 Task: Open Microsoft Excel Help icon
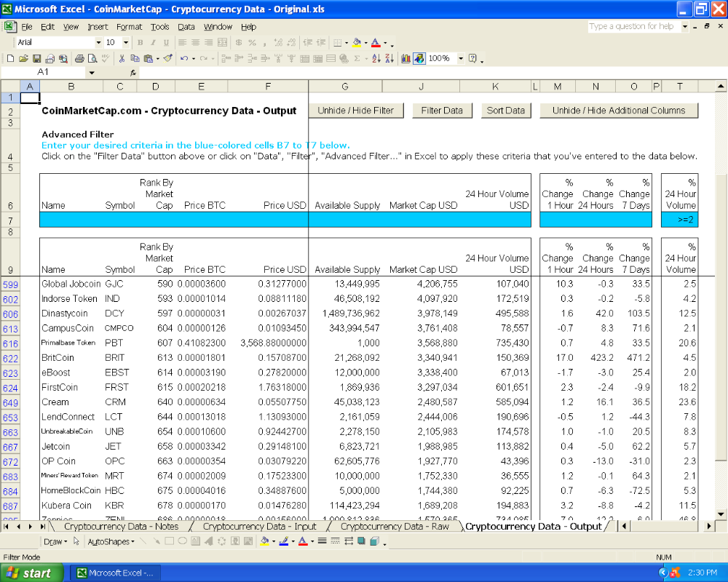[472, 58]
